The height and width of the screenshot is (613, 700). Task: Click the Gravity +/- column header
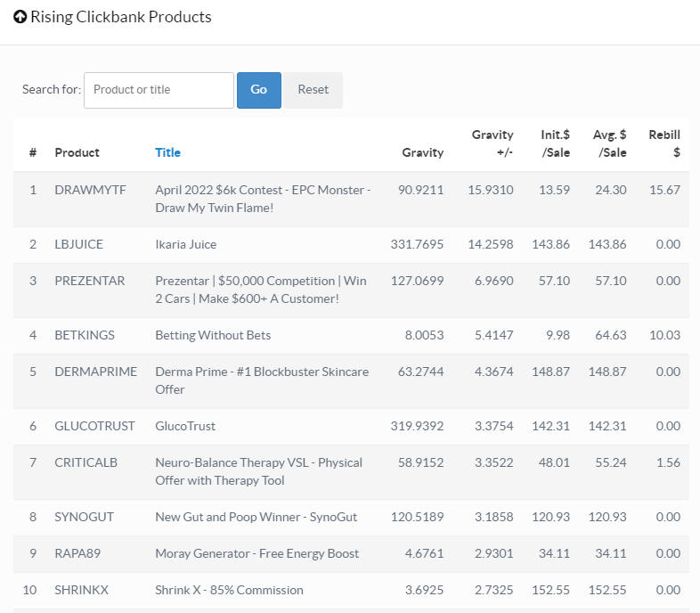click(x=492, y=143)
